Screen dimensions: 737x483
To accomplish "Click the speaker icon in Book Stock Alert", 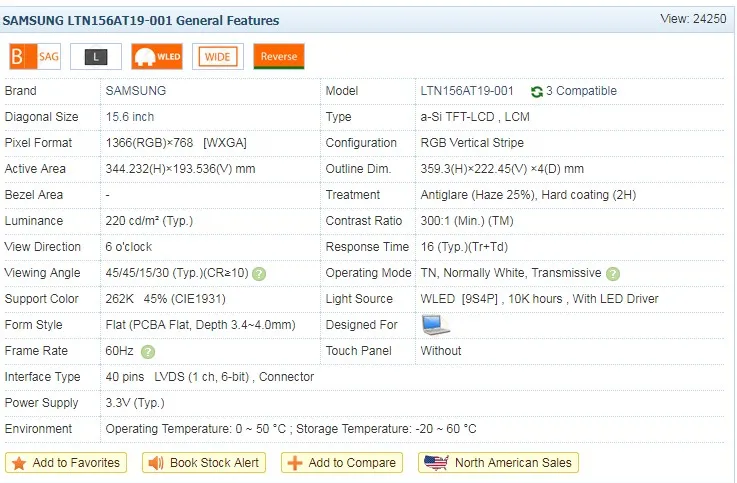I will [156, 463].
